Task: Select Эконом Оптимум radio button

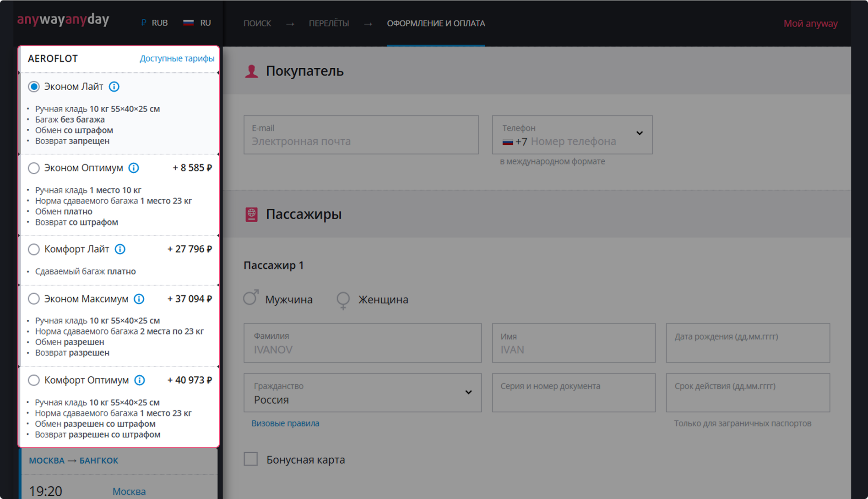Action: [34, 168]
